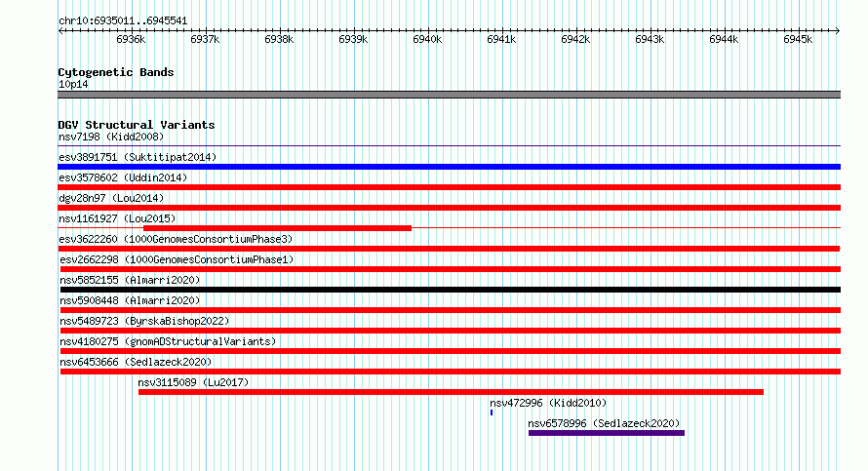This screenshot has height=471, width=868.
Task: Click the 6936k ruler tick label
Action: [x=131, y=39]
